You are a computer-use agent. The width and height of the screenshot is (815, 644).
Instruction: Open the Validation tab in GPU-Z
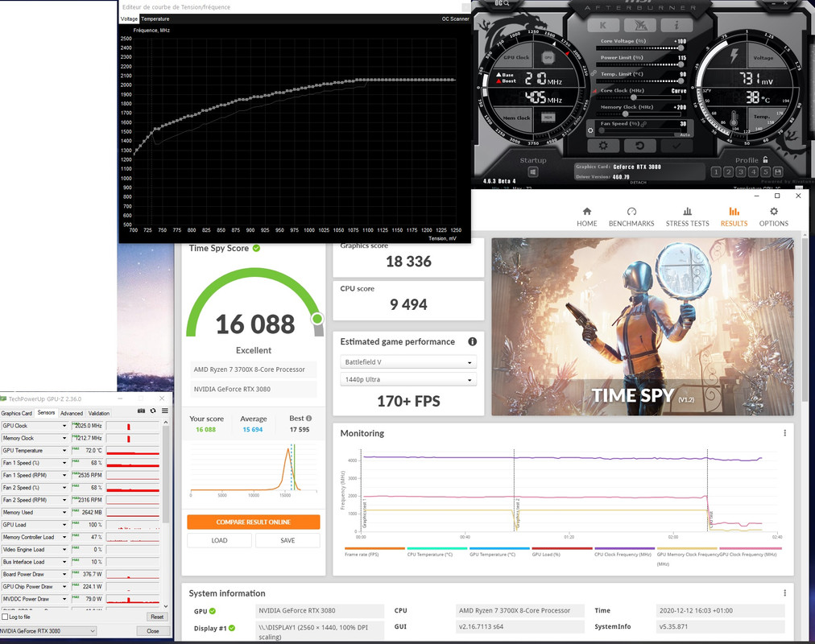pos(99,414)
